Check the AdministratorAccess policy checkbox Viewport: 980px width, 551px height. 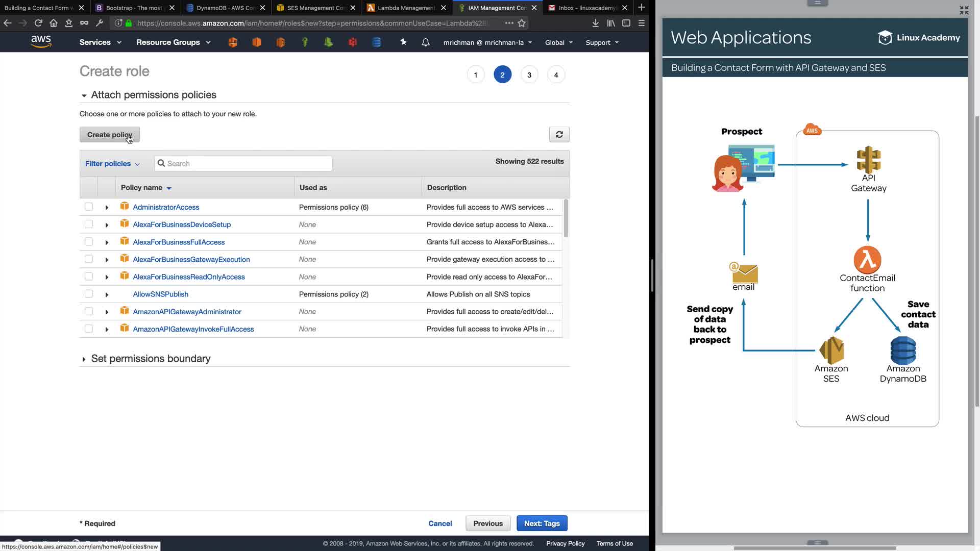(x=89, y=207)
